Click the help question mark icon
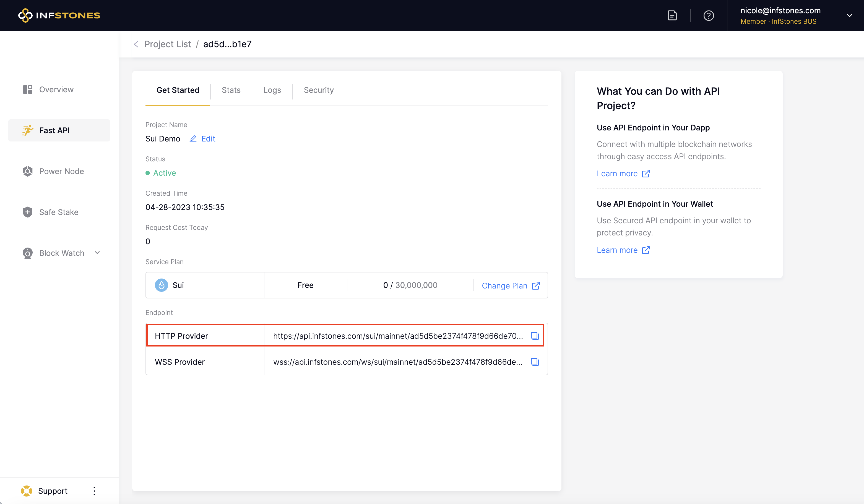Image resolution: width=864 pixels, height=504 pixels. coord(708,15)
